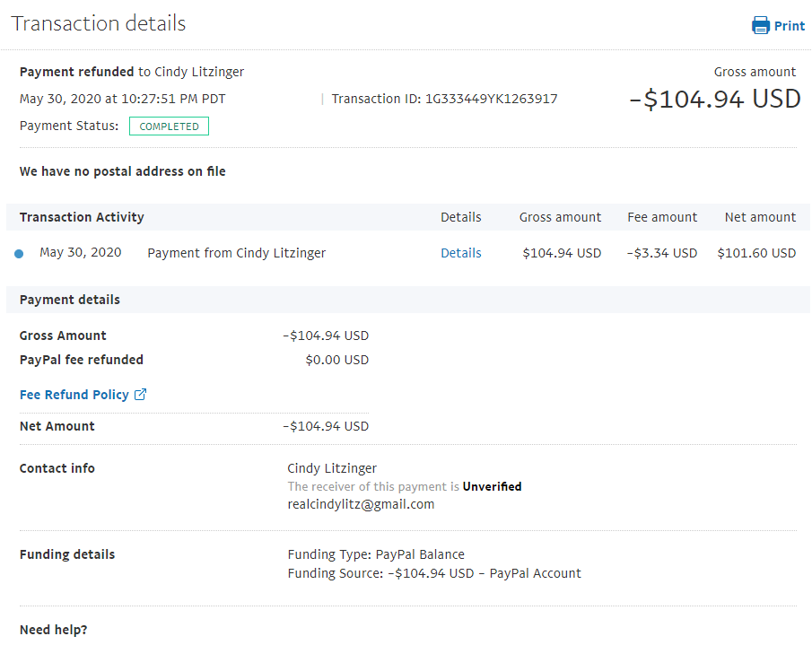Viewport: 812px width, 645px height.
Task: Open the Fee Refund Policy link
Action: [74, 395]
